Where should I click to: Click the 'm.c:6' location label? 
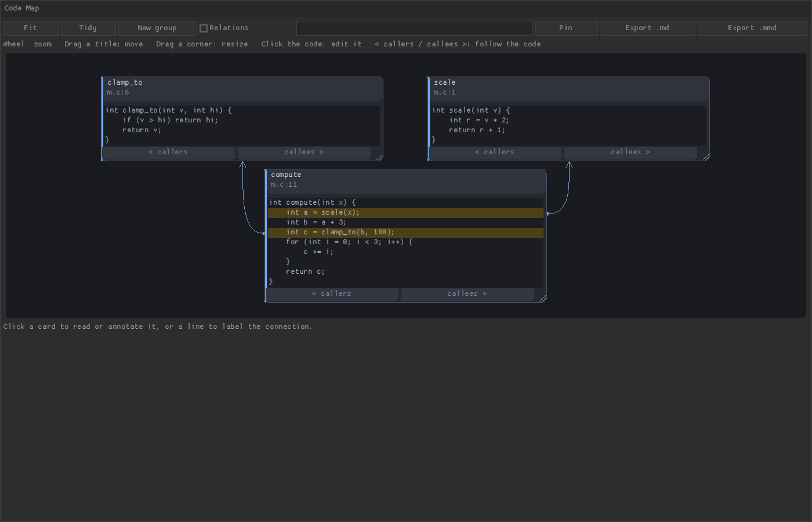(x=118, y=93)
